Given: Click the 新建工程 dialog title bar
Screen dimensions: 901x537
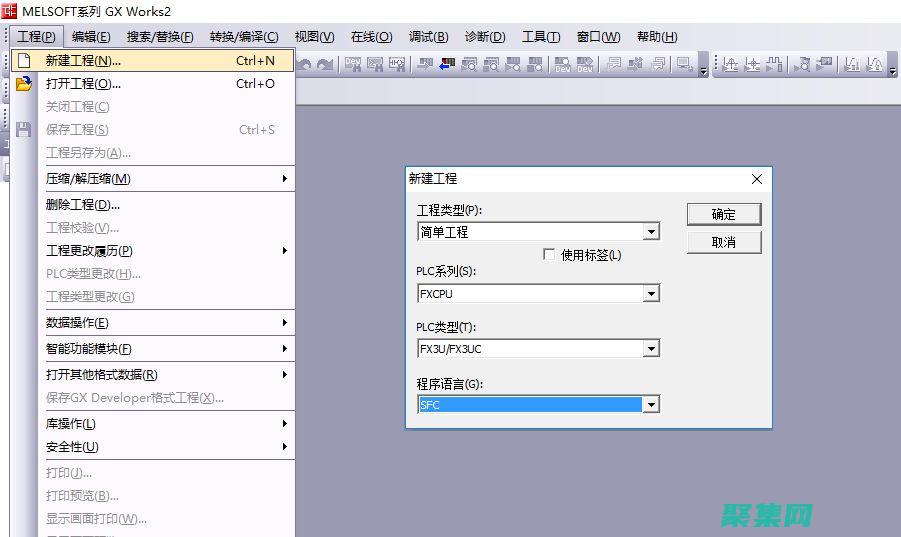Looking at the screenshot, I should coord(588,179).
